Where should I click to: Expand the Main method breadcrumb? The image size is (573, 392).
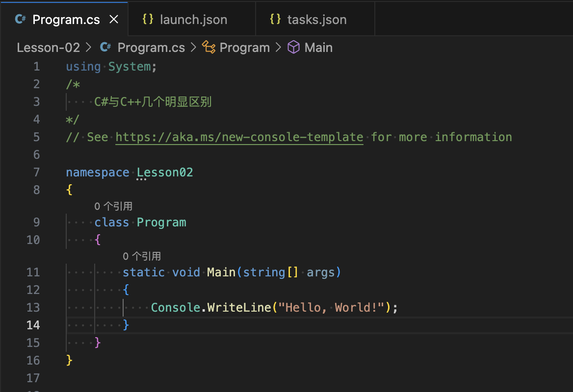coord(318,48)
